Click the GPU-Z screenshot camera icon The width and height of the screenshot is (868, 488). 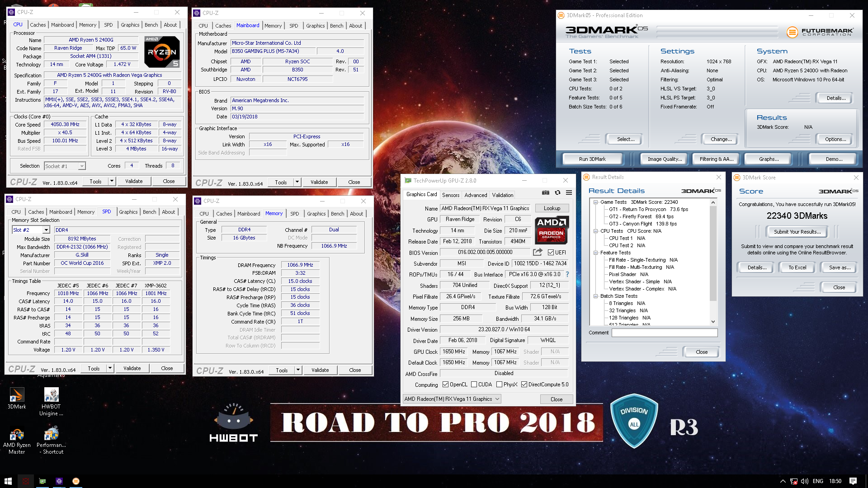pos(546,192)
